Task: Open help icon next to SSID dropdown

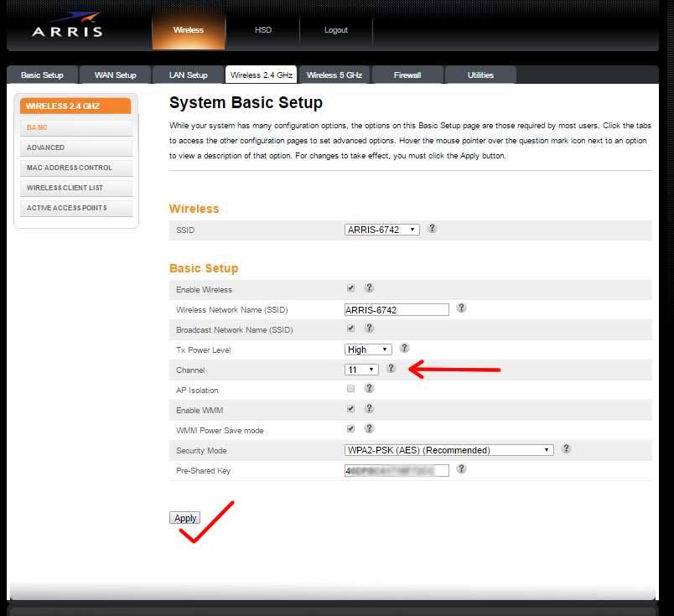Action: [432, 228]
